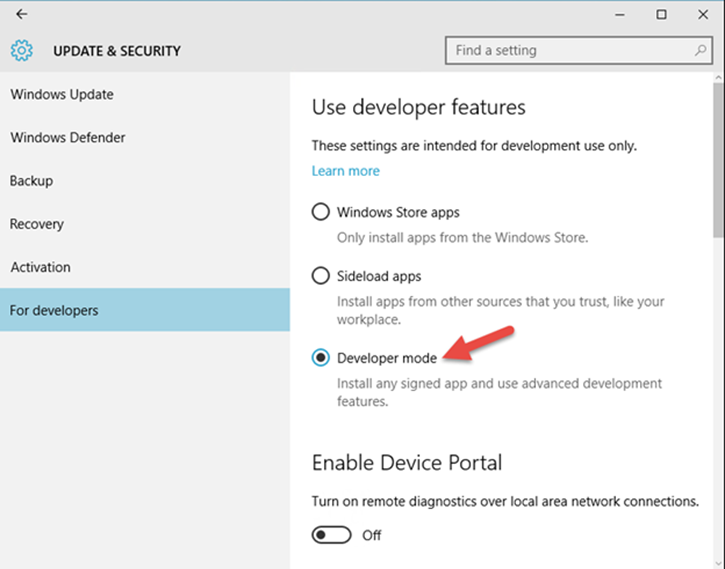Click the Install any signed app description

(x=499, y=392)
